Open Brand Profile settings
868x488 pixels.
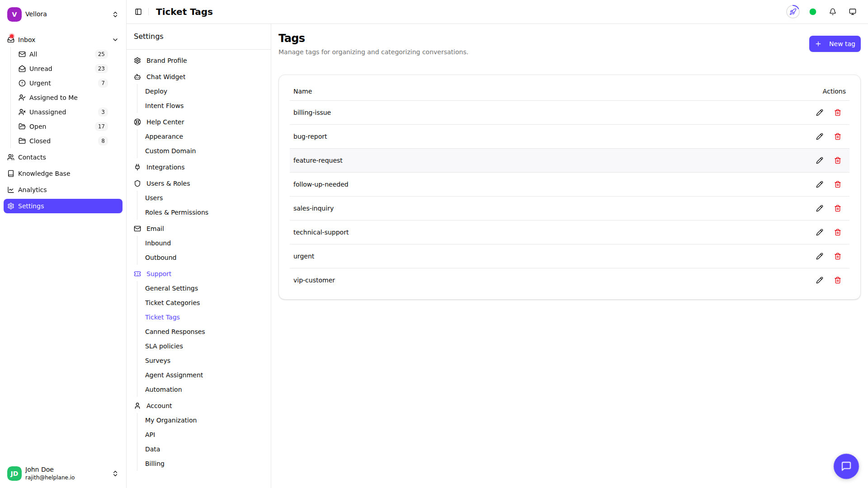166,61
